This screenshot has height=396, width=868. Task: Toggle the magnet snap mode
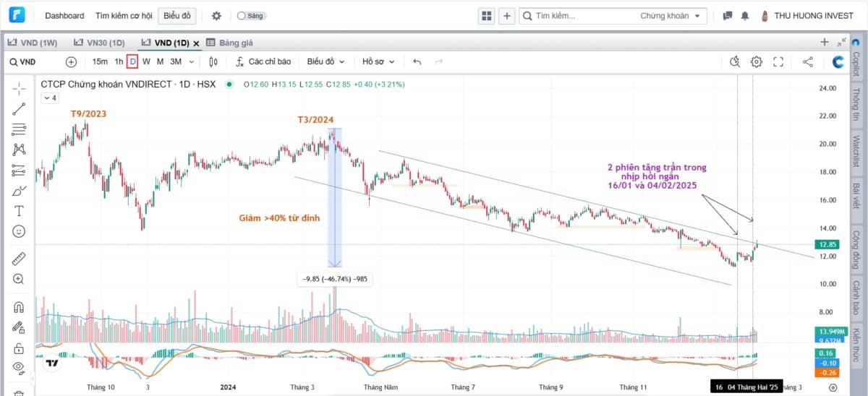coord(19,307)
